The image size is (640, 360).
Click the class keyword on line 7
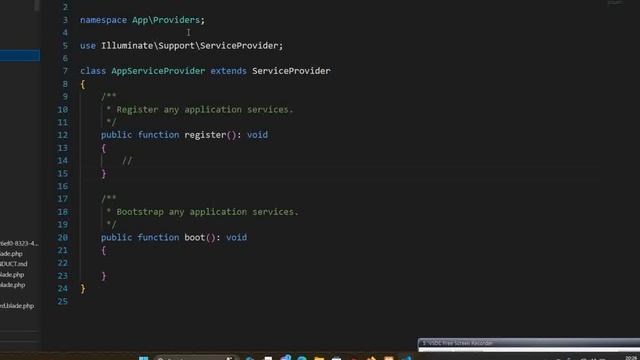click(93, 71)
